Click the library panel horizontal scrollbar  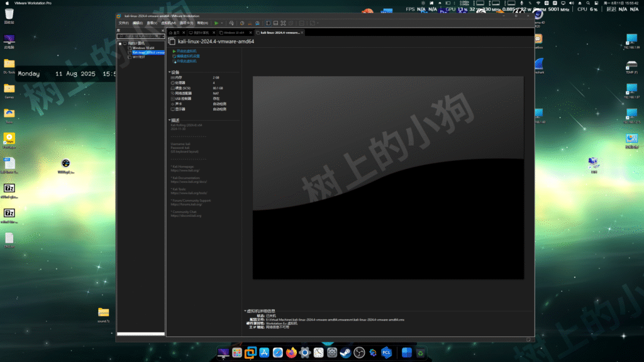[x=140, y=334]
